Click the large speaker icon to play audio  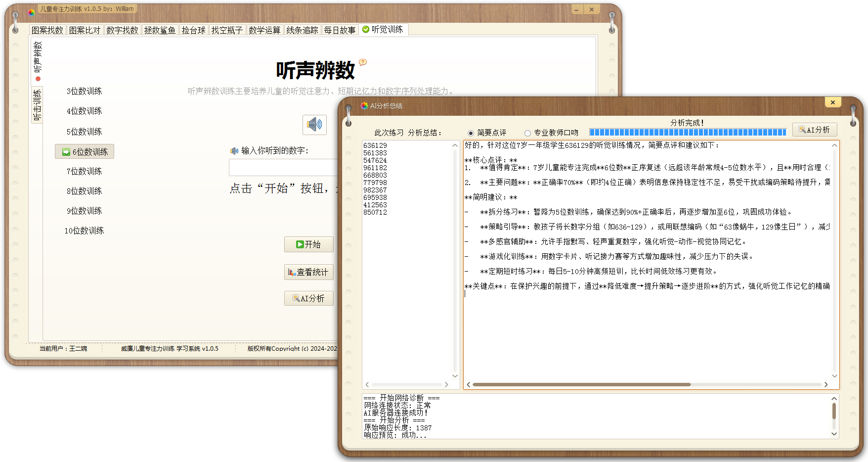click(314, 125)
